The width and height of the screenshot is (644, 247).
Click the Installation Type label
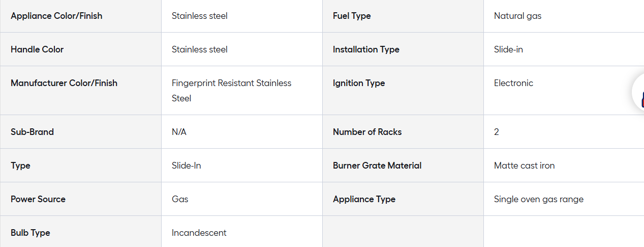point(366,49)
